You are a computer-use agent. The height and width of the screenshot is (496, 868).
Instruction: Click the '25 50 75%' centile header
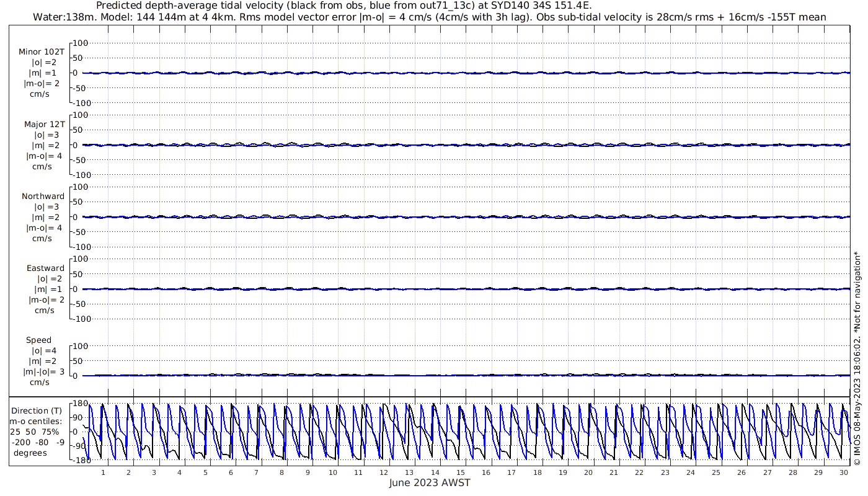tap(35, 432)
